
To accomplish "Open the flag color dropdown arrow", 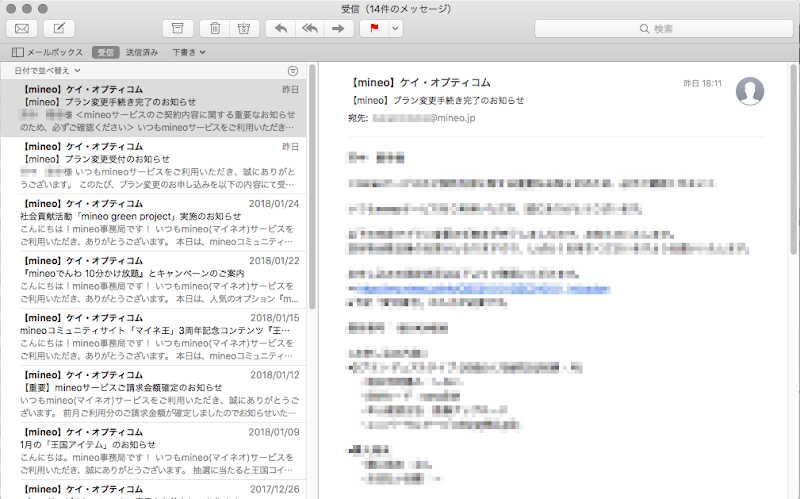I will [395, 29].
